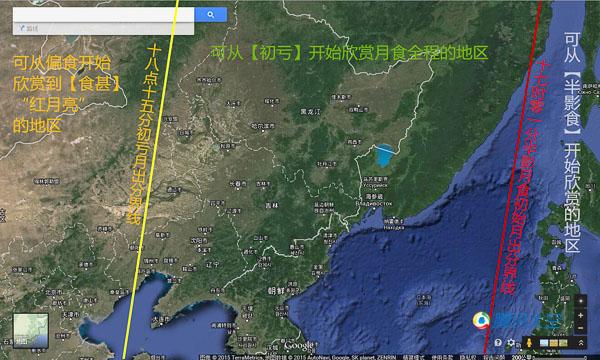600x360 pixels.
Task: Click the 吉林 province label on the map
Action: (x=271, y=205)
